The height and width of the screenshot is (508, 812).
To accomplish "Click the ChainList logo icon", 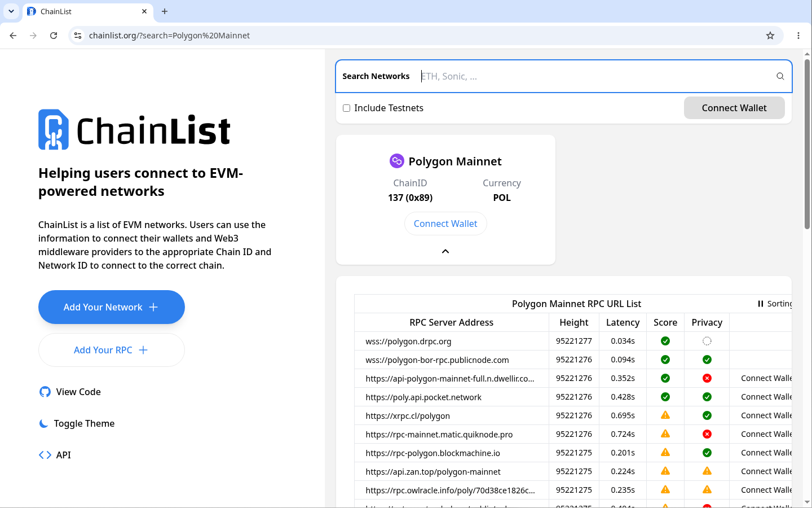I will point(54,129).
